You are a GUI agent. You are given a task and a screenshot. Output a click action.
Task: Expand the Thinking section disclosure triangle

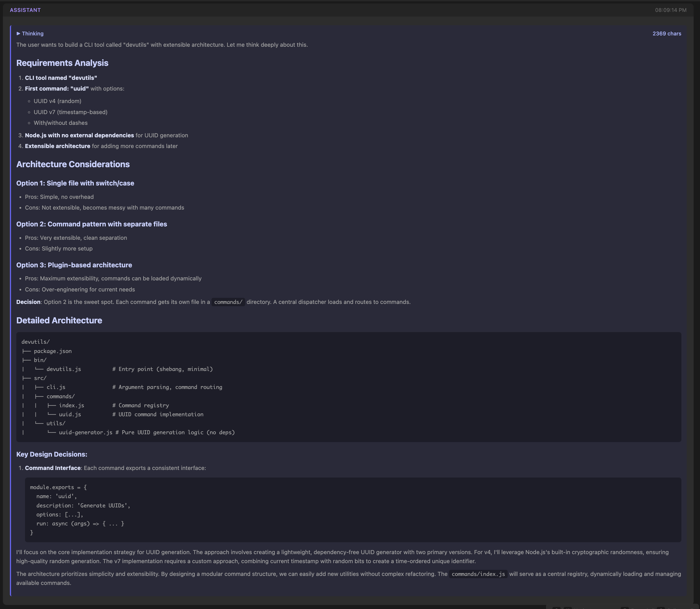tap(19, 33)
